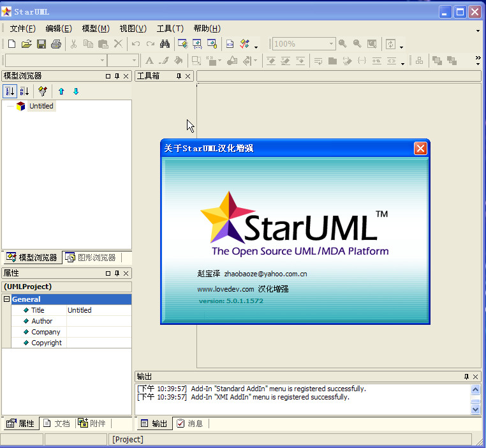Collapse the General property group
Screen dimensions: 486x448
(7, 299)
